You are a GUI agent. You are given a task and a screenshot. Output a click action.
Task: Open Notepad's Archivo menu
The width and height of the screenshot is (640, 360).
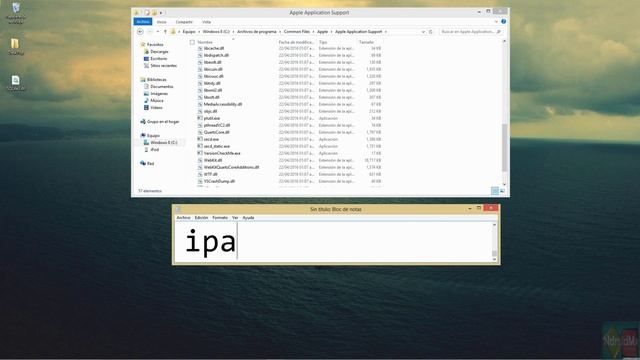183,218
